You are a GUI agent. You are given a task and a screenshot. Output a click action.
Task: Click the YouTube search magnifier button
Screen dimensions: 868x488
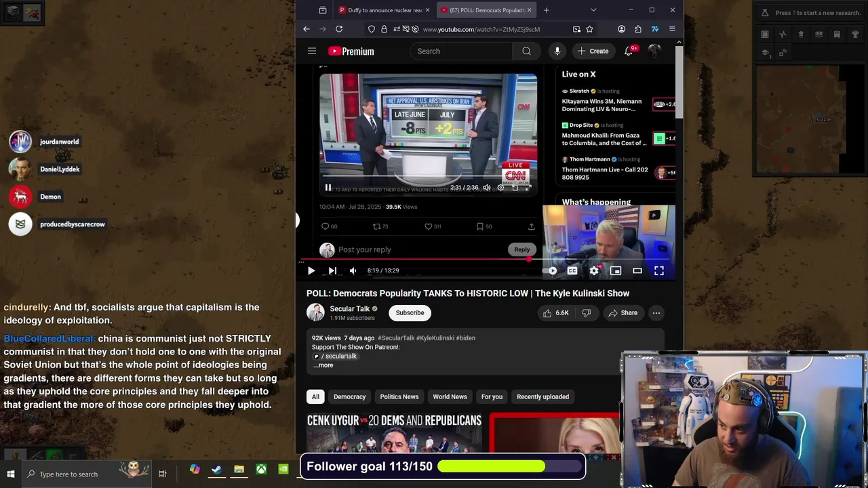(x=526, y=51)
